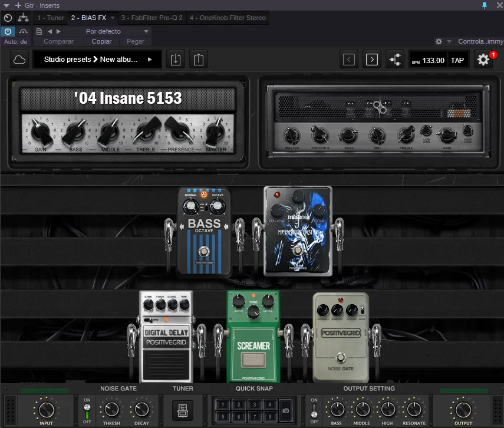504x428 pixels.
Task: Switch to OneKnob Filter Stereo tab
Action: [x=228, y=18]
